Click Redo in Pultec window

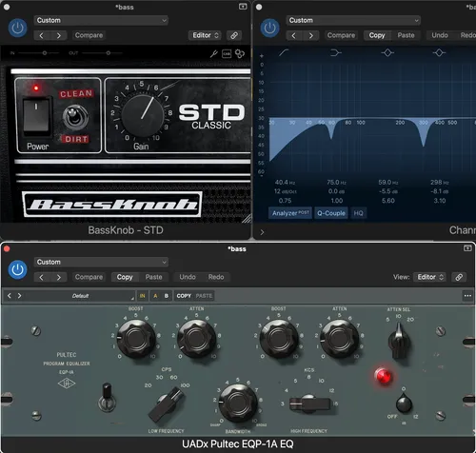pos(216,277)
